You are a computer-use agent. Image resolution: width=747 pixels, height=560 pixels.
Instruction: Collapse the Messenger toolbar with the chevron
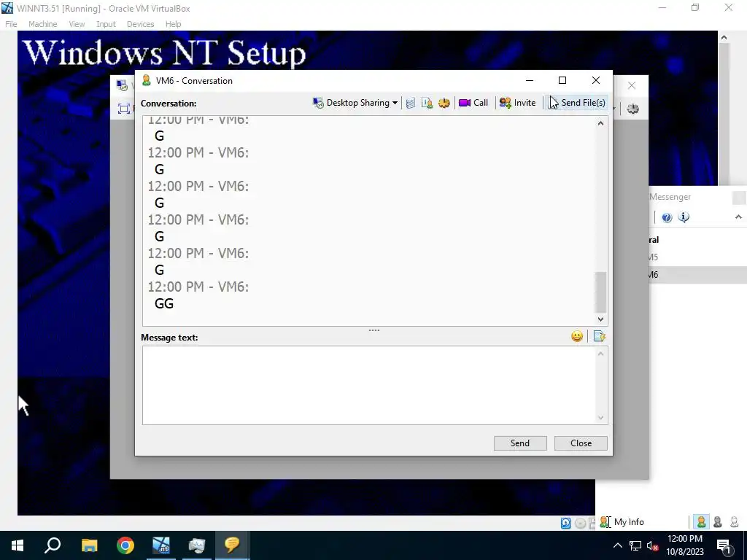(738, 217)
